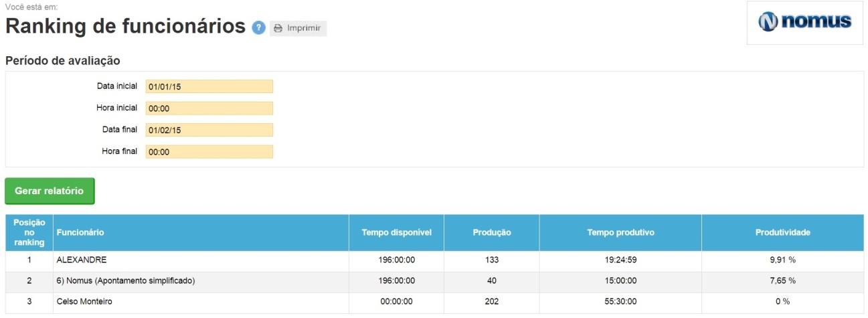
Task: Click the Ranking de funcionários page title
Action: [126, 26]
